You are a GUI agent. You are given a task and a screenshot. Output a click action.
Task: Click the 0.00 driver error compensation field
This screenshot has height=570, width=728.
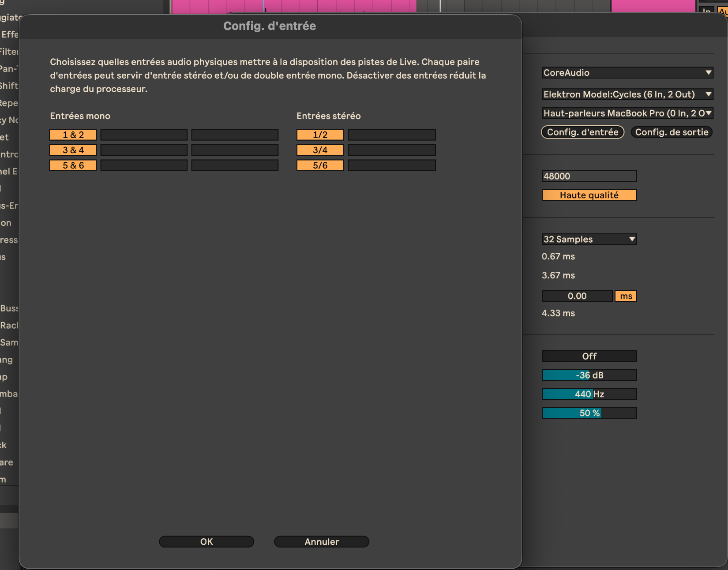click(577, 296)
